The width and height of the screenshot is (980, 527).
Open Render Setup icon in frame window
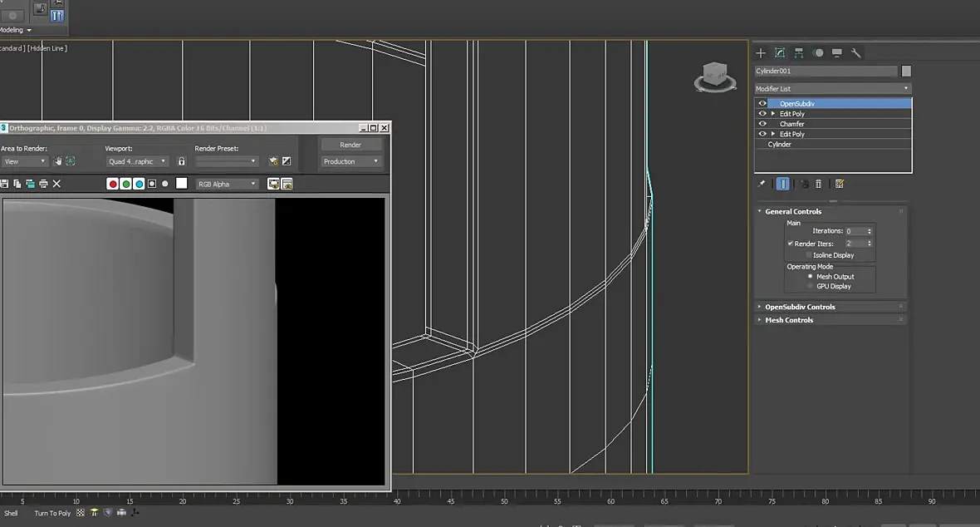(273, 161)
